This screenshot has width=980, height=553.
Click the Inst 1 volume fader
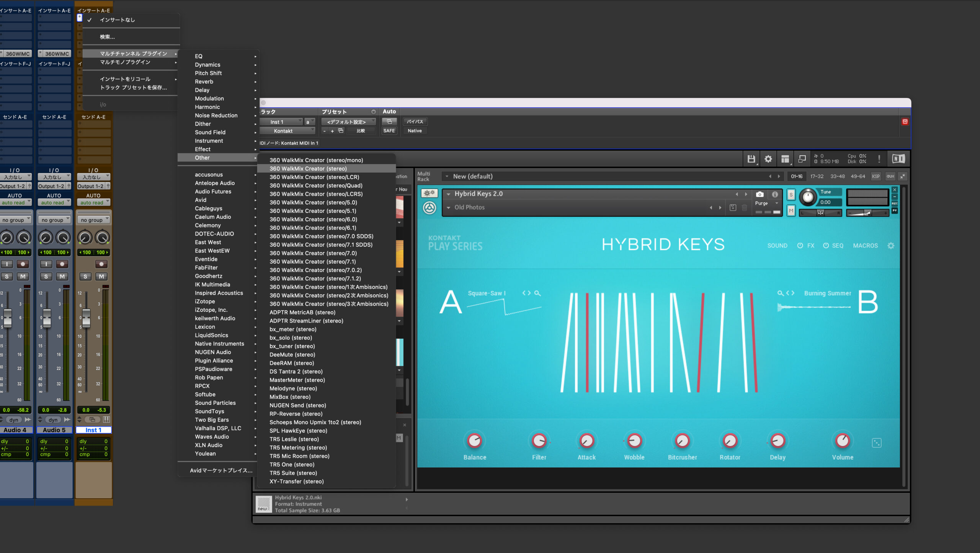click(87, 318)
